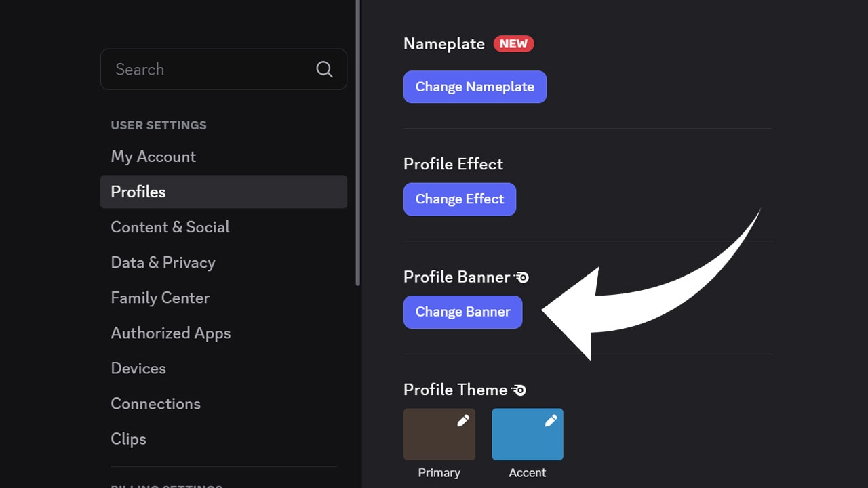Open the Clips settings page
The image size is (868, 488).
[x=128, y=439]
